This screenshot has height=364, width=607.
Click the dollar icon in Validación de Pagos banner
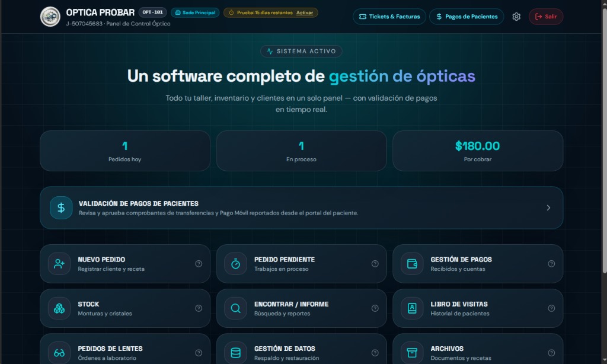coord(61,208)
